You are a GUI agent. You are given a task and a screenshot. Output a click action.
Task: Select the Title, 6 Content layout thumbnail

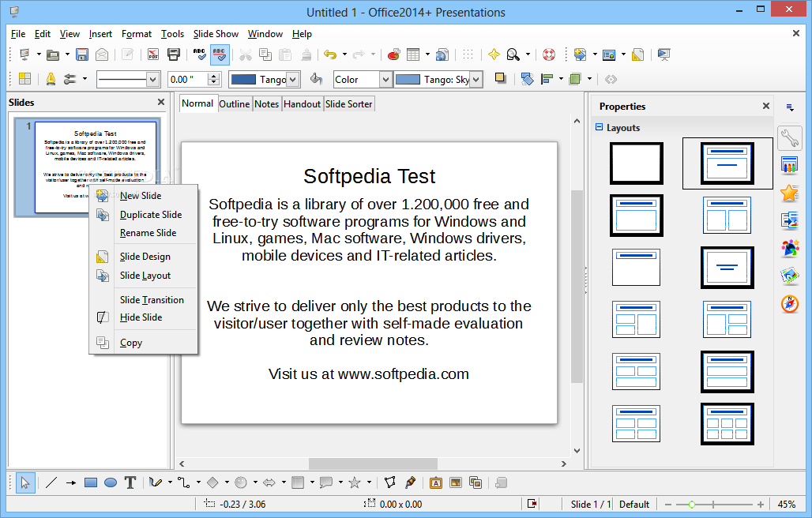click(727, 424)
